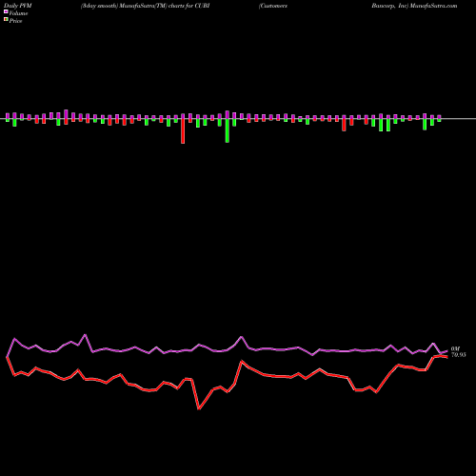Click the Volume legend color swatch
The width and height of the screenshot is (476, 476).
pyautogui.click(x=6, y=11)
